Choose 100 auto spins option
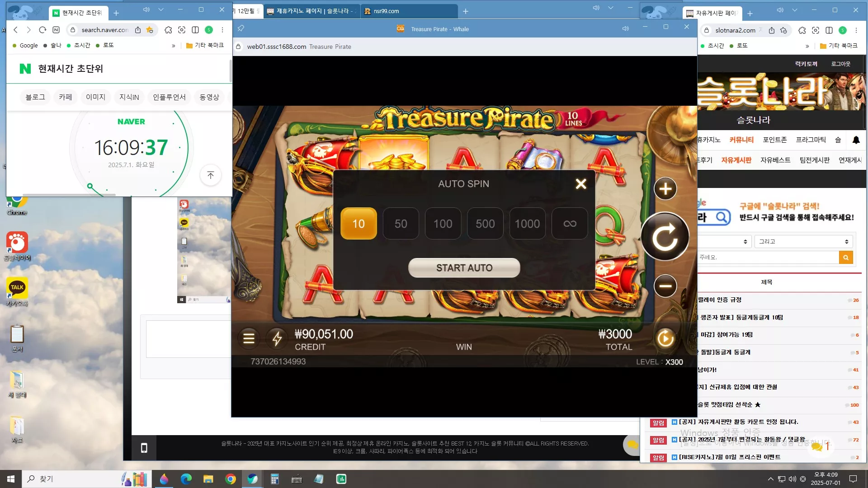 click(443, 224)
